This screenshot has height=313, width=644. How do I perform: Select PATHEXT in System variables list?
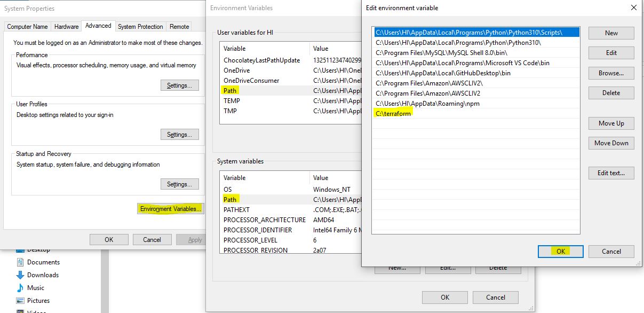(236, 210)
